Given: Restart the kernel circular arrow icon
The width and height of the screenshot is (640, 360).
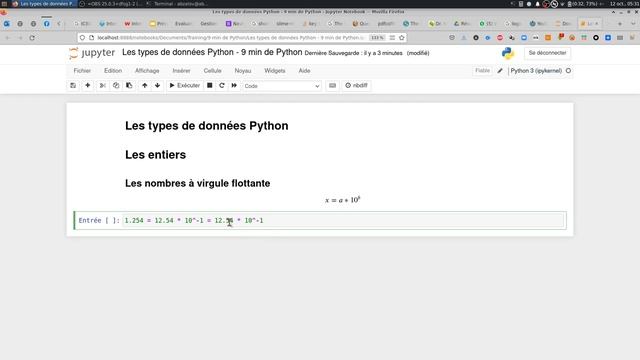Looking at the screenshot, I should point(222,86).
